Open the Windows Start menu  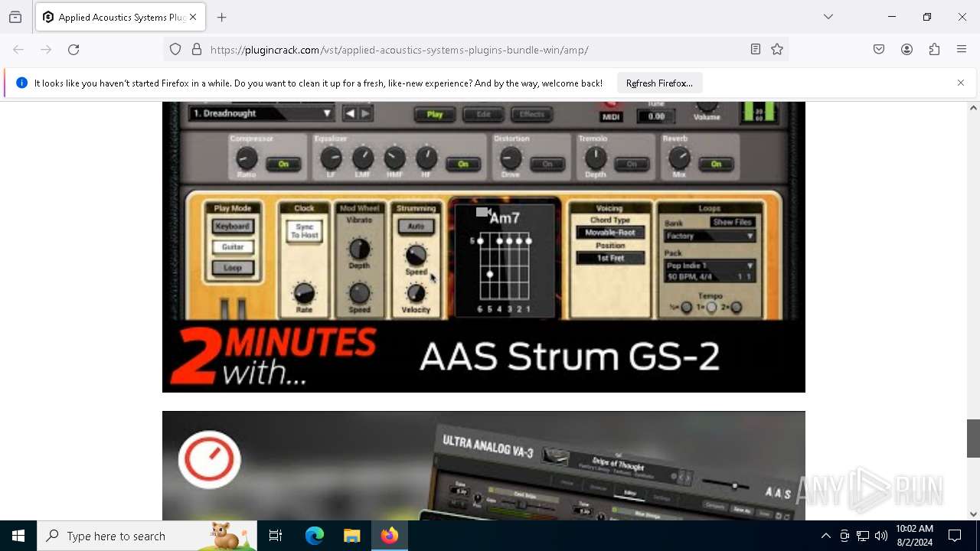click(18, 536)
